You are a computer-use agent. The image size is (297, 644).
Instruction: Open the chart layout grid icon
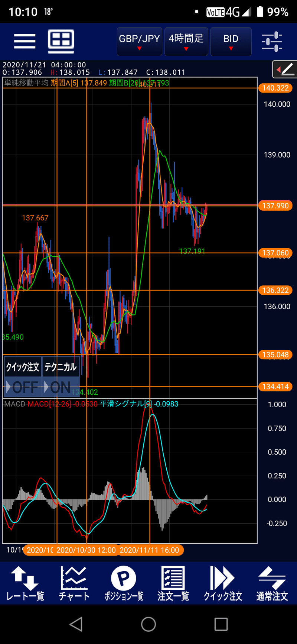(x=61, y=41)
